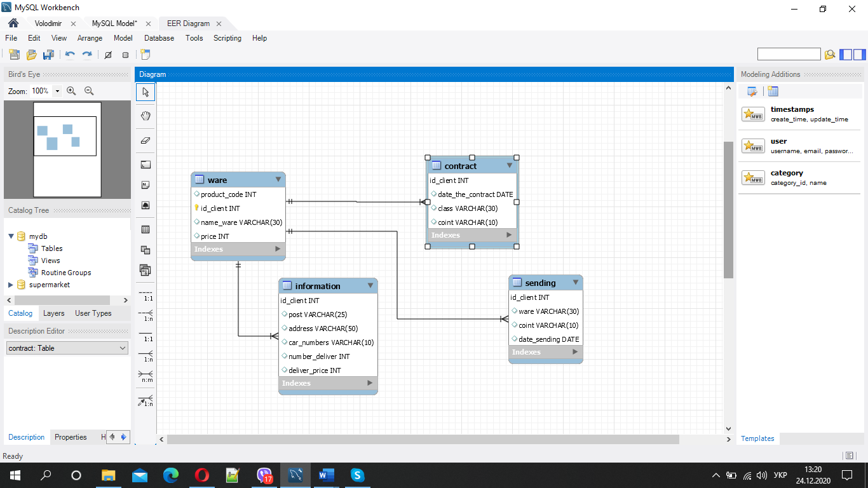Click the search input field

tap(789, 55)
